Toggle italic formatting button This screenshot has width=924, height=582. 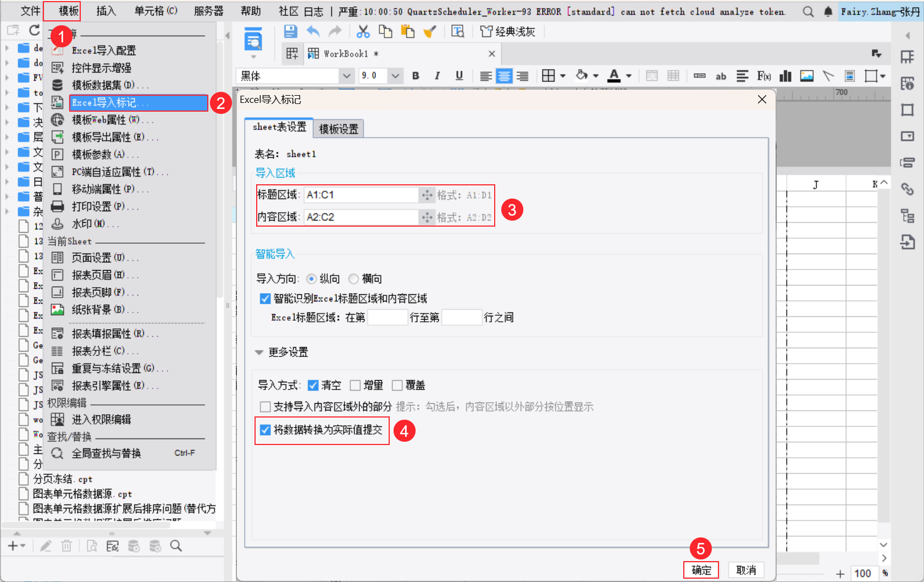pos(437,76)
